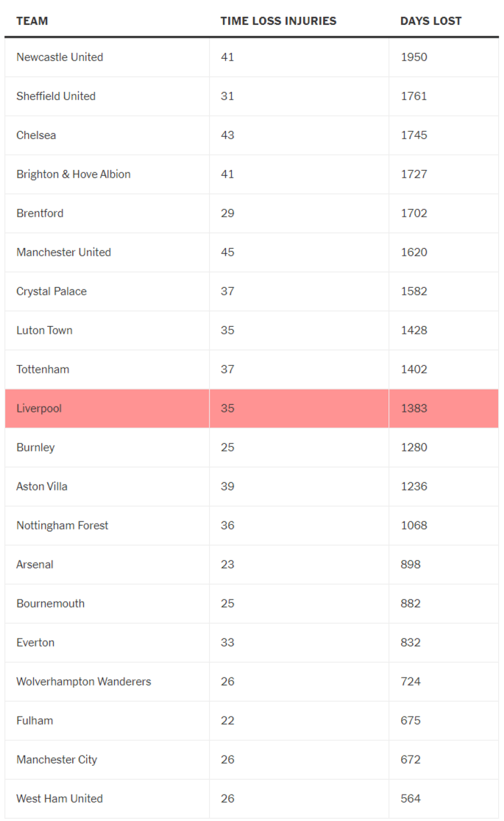The height and width of the screenshot is (821, 504).
Task: Click Manchester United's injuries value 45
Action: click(227, 253)
